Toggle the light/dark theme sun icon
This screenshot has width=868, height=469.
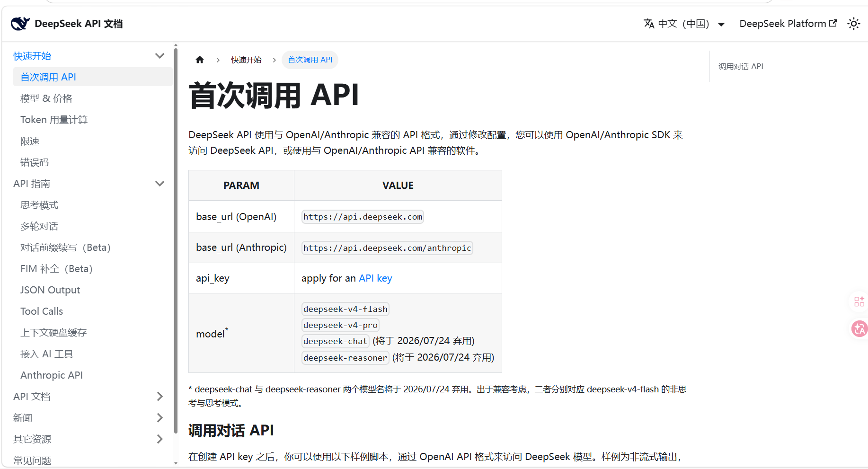854,24
